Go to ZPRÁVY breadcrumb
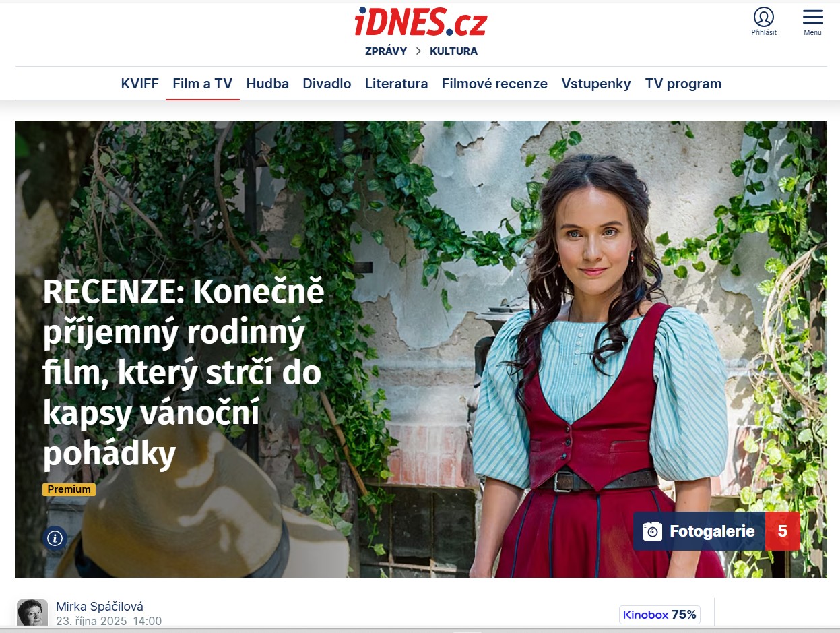 click(x=386, y=51)
